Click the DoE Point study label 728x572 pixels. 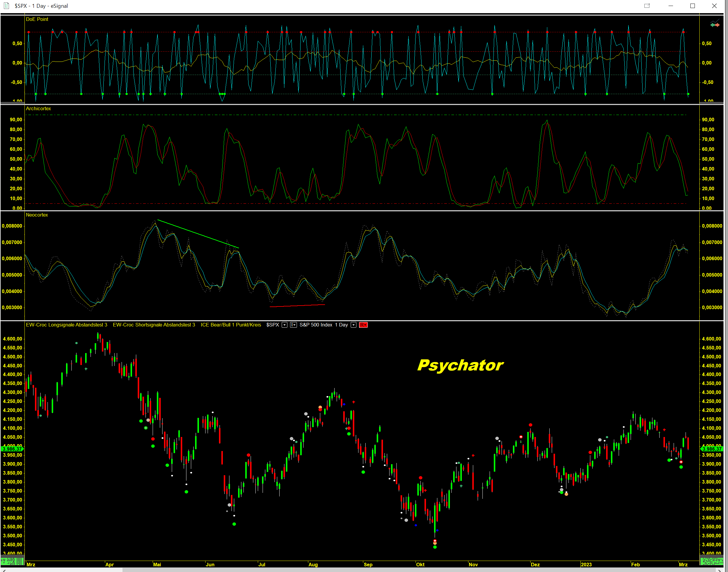point(37,19)
